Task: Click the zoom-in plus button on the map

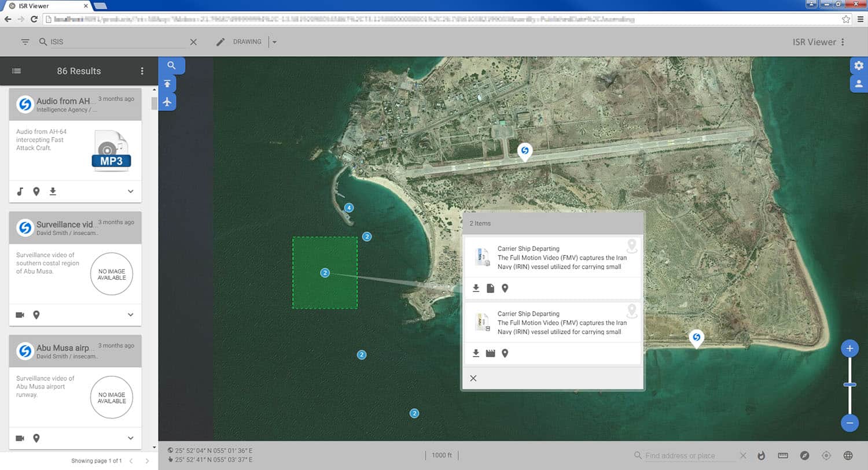Action: 849,348
